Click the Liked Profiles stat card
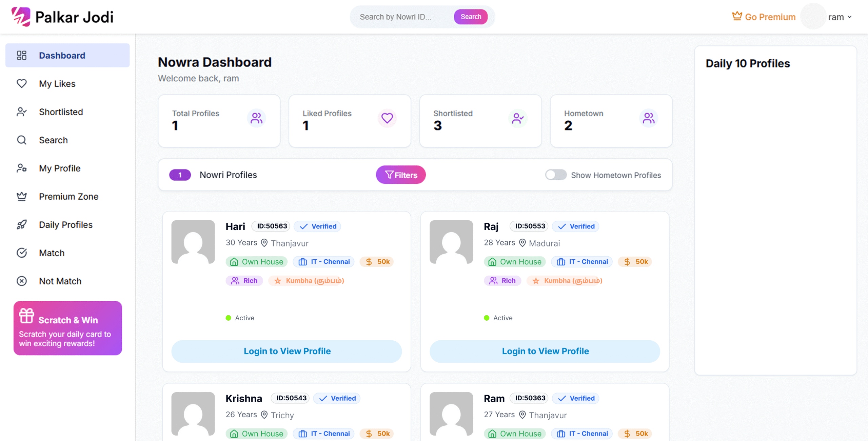Viewport: 868px width, 441px height. [x=350, y=121]
